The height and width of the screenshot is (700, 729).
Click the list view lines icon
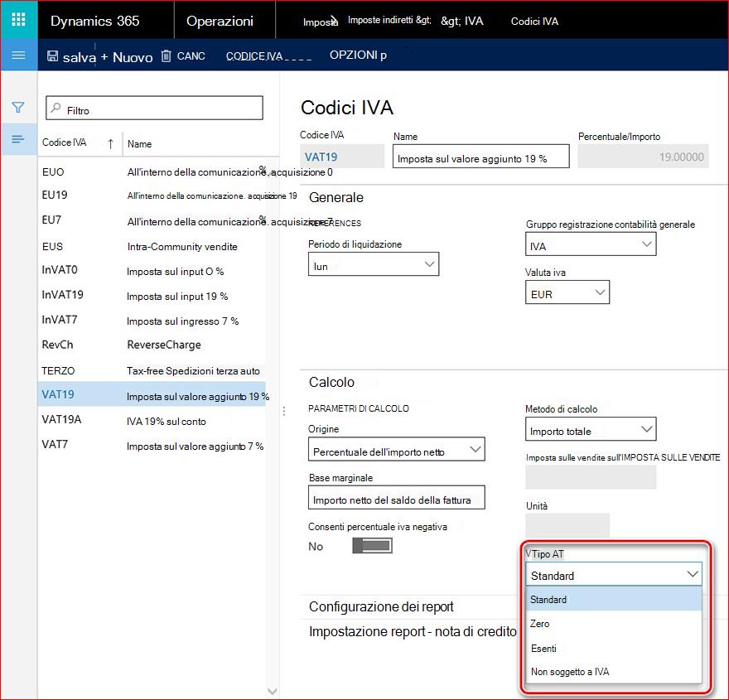(x=18, y=139)
